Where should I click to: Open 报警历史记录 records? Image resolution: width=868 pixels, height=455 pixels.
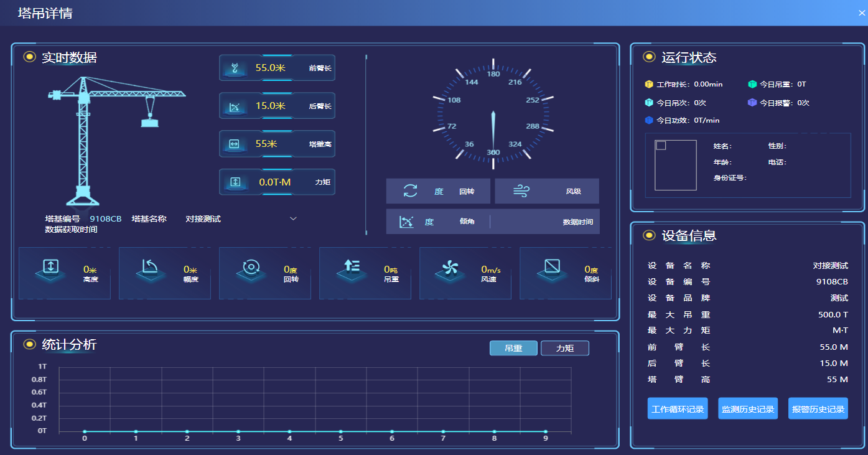818,408
